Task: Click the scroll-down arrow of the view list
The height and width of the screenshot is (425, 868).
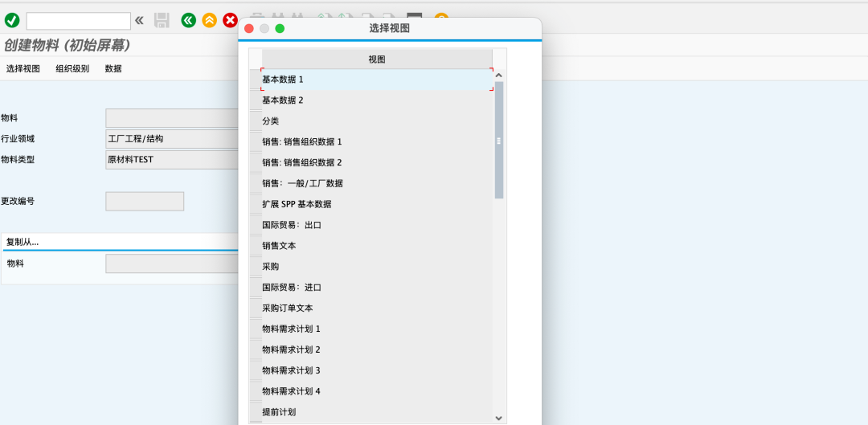Action: point(499,419)
